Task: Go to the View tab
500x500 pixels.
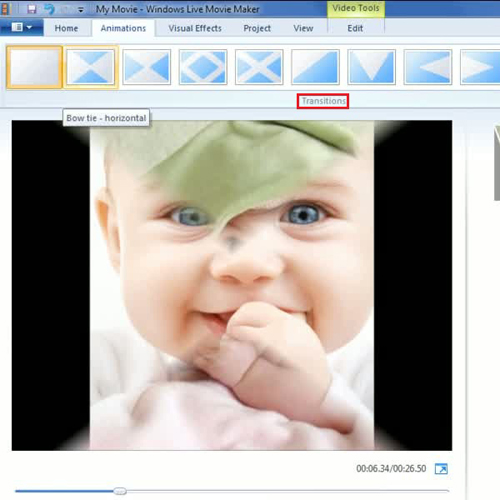Action: pos(303,28)
